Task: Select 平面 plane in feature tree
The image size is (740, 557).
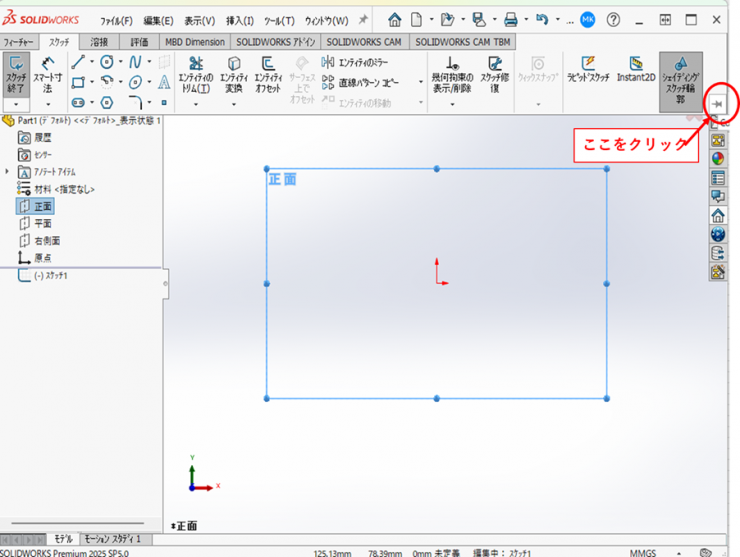Action: [42, 223]
